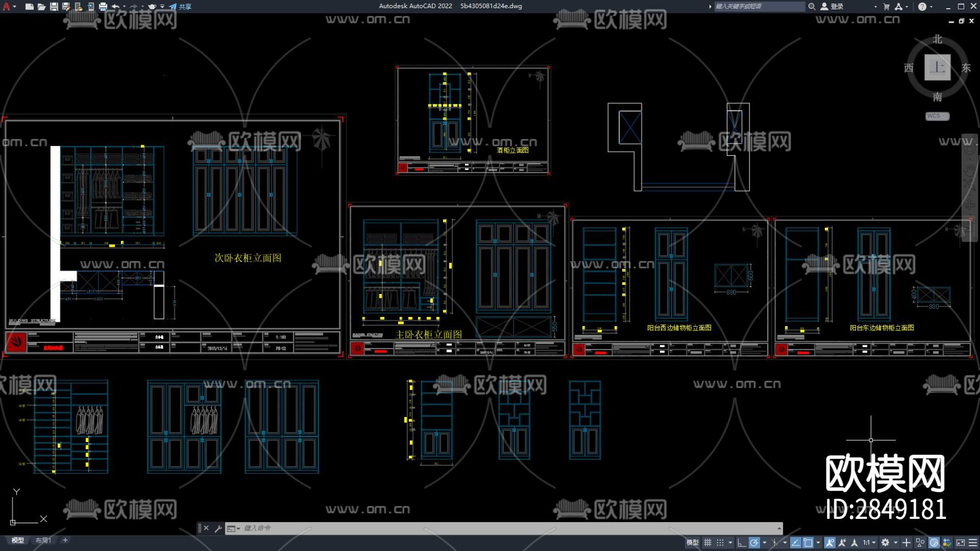The height and width of the screenshot is (551, 980).
Task: Click the Open file folder icon
Action: click(x=41, y=7)
